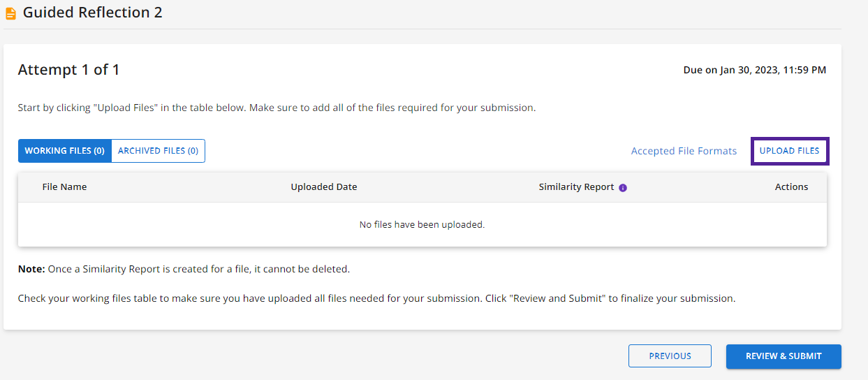The image size is (868, 380).
Task: Click the Similarity Report info icon
Action: [623, 188]
